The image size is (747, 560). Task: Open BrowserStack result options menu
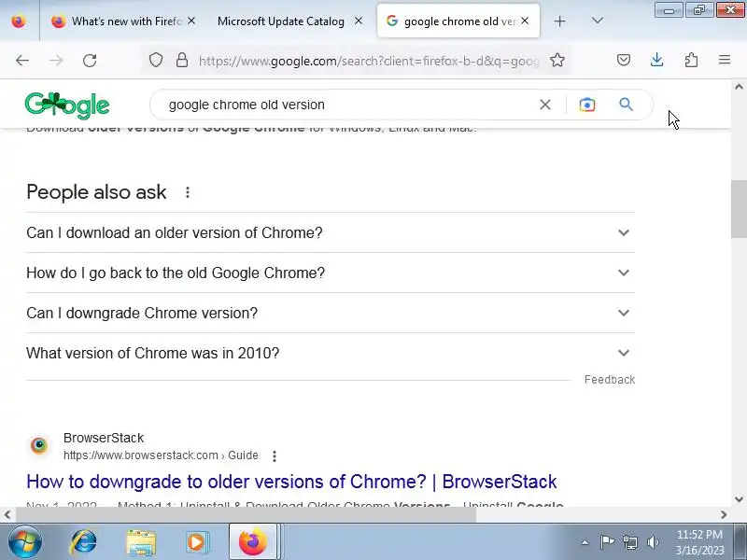(275, 455)
